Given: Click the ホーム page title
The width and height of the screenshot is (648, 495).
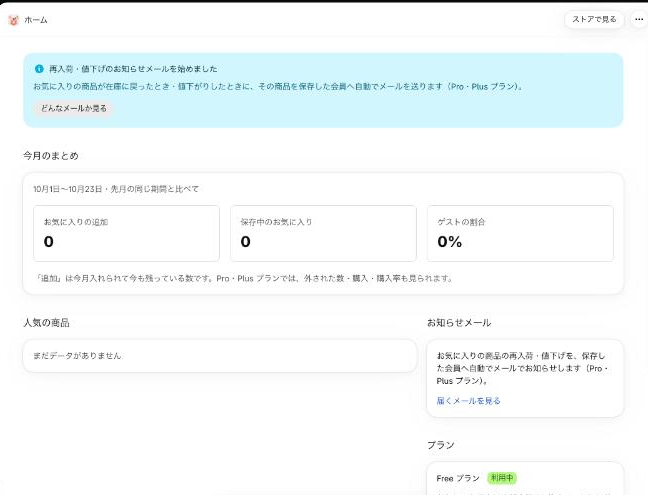Looking at the screenshot, I should pos(36,20).
